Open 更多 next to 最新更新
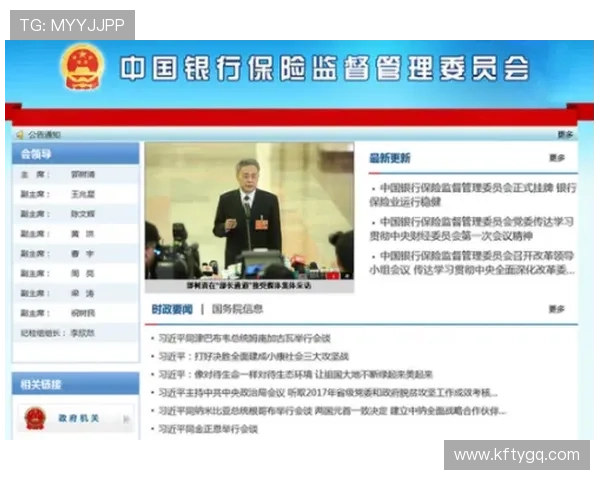 557,158
